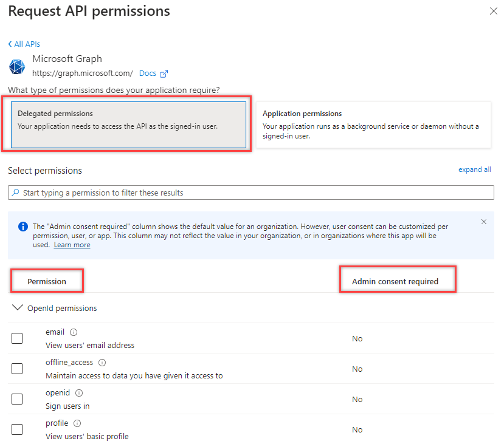Collapse the OpenId permissions section
This screenshot has height=444, width=504.
[17, 308]
